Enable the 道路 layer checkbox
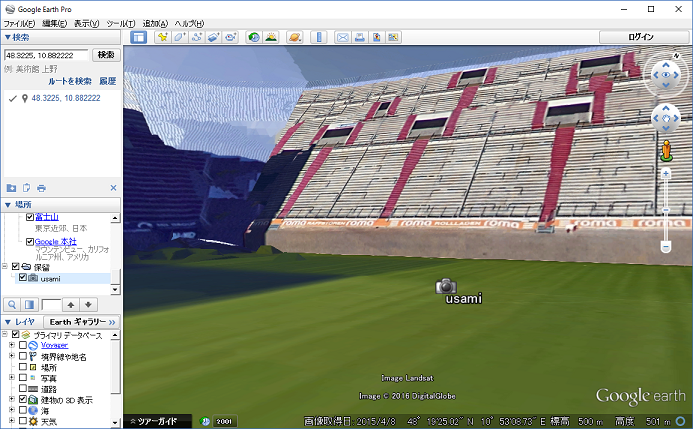This screenshot has height=429, width=693. click(23, 389)
